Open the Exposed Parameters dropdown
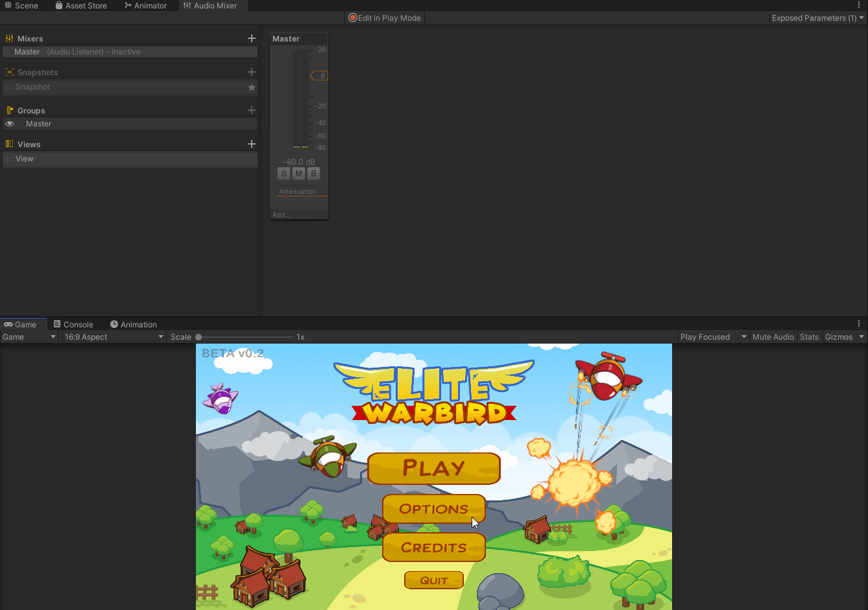 click(817, 18)
